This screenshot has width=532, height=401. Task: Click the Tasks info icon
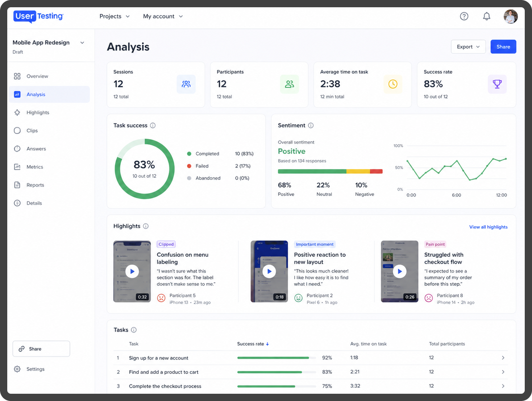click(x=134, y=330)
